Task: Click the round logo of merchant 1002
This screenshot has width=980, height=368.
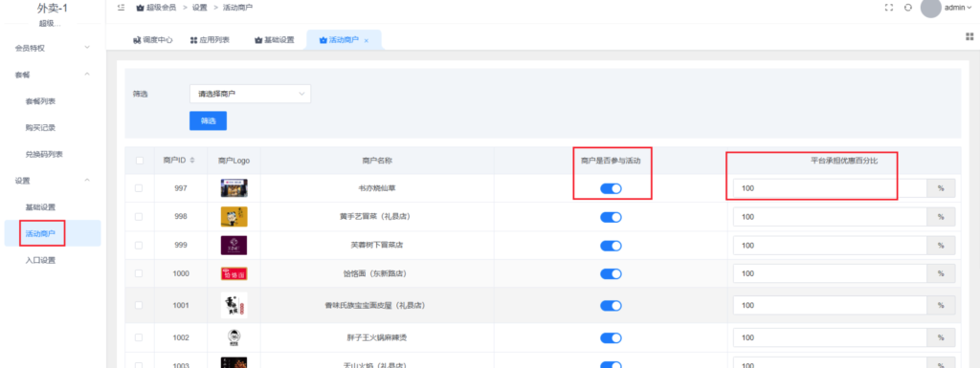Action: tap(234, 337)
